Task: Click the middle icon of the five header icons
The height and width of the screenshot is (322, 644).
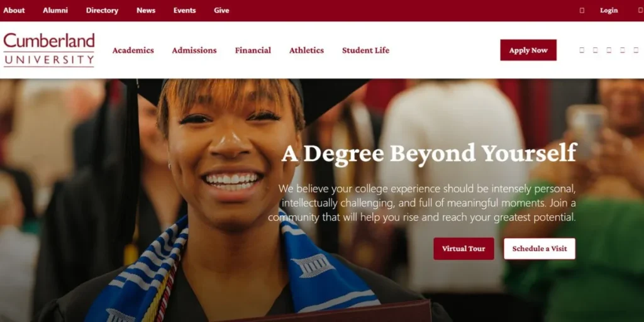Action: click(609, 50)
